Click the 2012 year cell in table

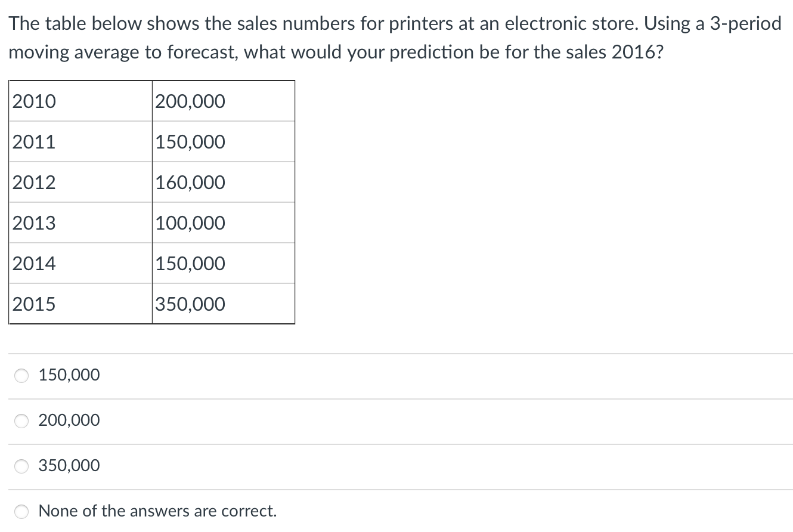(x=80, y=183)
